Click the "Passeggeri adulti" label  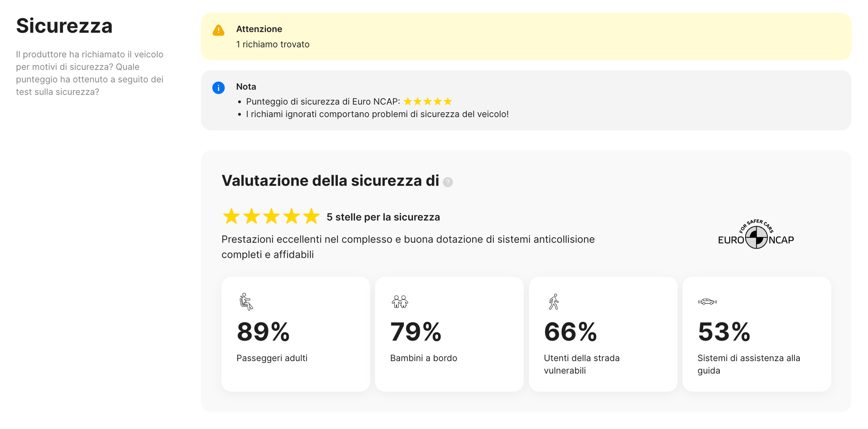click(272, 358)
